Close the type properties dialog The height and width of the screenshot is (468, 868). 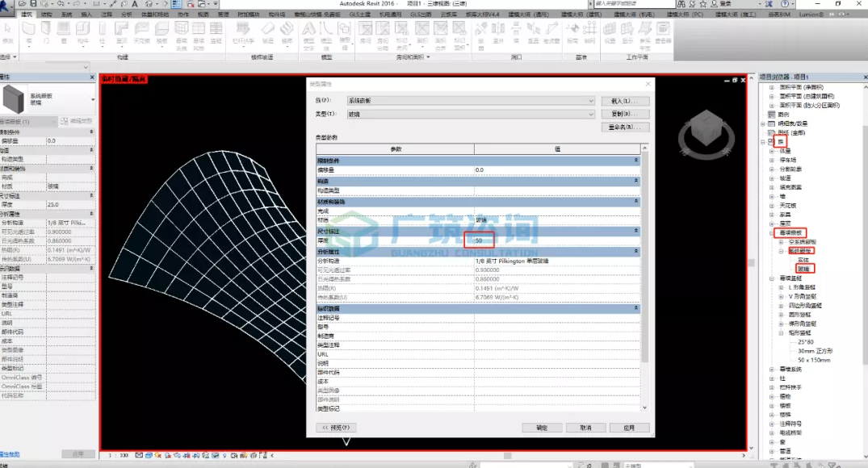point(648,84)
